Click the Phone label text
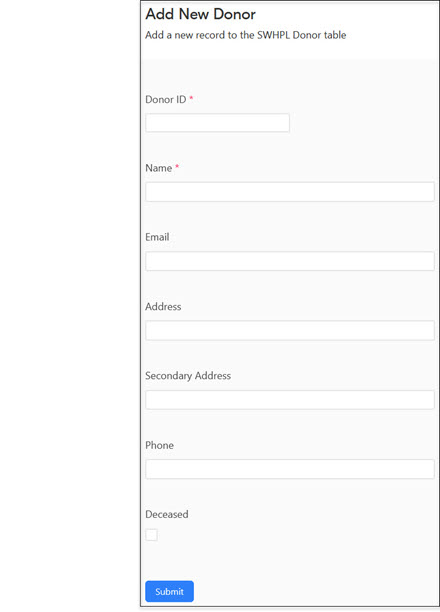The image size is (440, 612). 159,445
